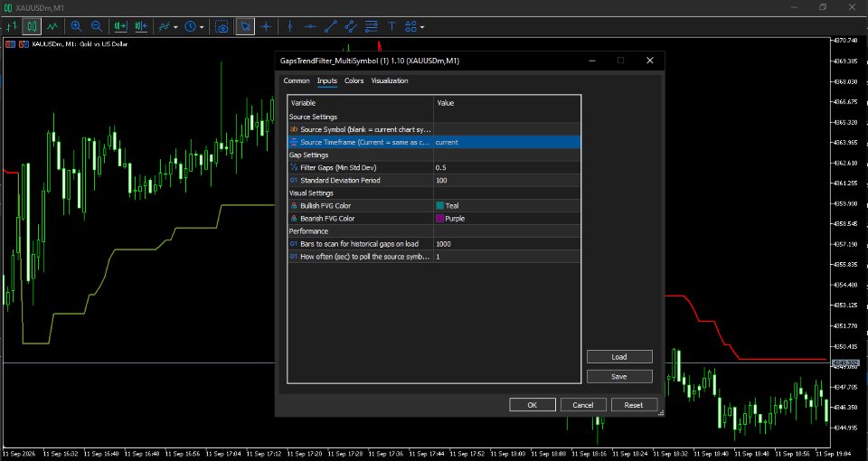Add Fibonacci retracement tool
The image size is (868, 461).
372,26
